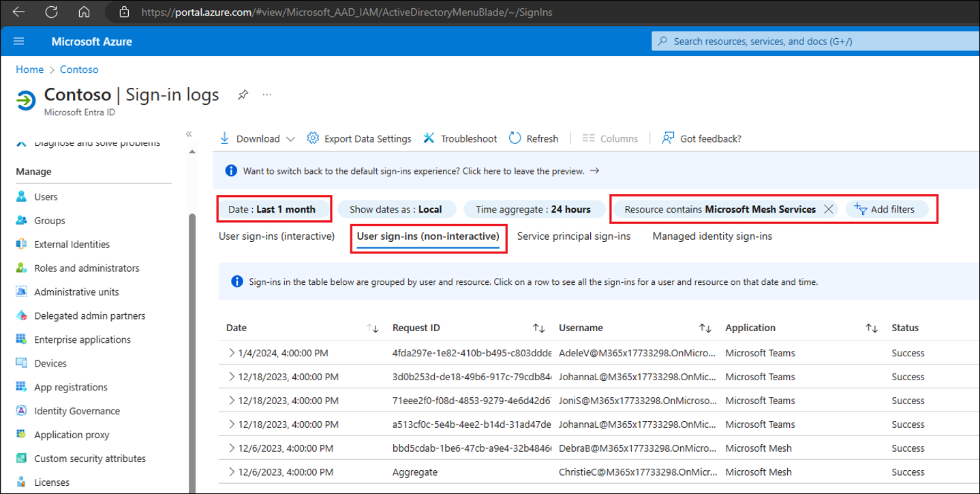Toggle the Date sort order arrows
This screenshot has width=980, height=494.
click(x=373, y=328)
